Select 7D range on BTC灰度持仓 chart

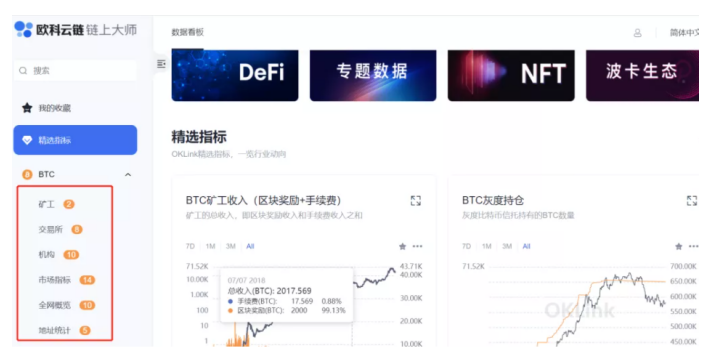(467, 246)
